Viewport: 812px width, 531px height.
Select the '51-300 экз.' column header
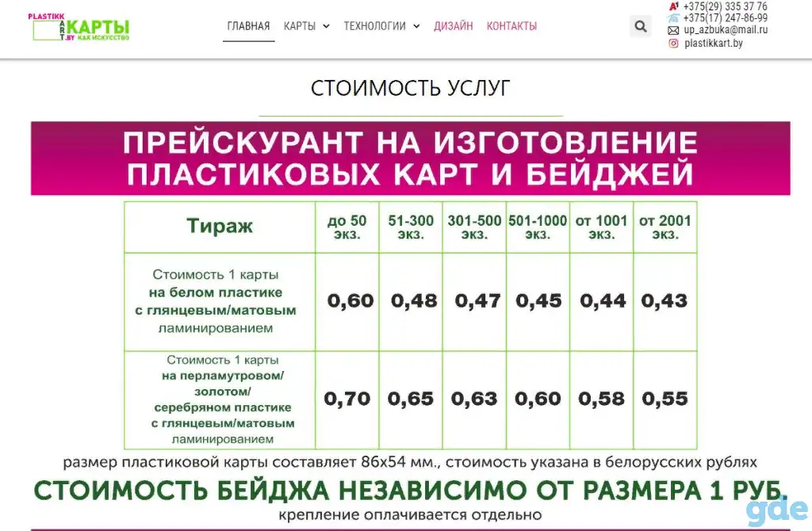click(x=411, y=227)
